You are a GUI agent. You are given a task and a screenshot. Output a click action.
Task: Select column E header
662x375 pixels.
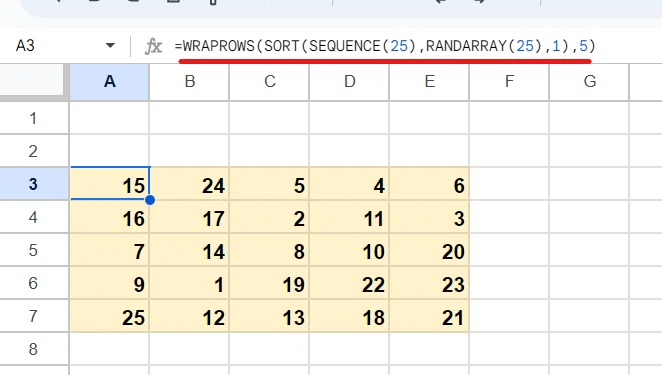pyautogui.click(x=429, y=82)
